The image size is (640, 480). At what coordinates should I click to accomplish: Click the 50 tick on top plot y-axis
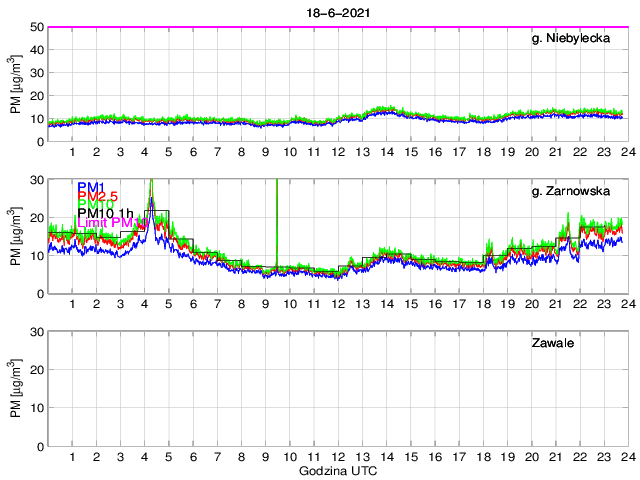coord(36,27)
